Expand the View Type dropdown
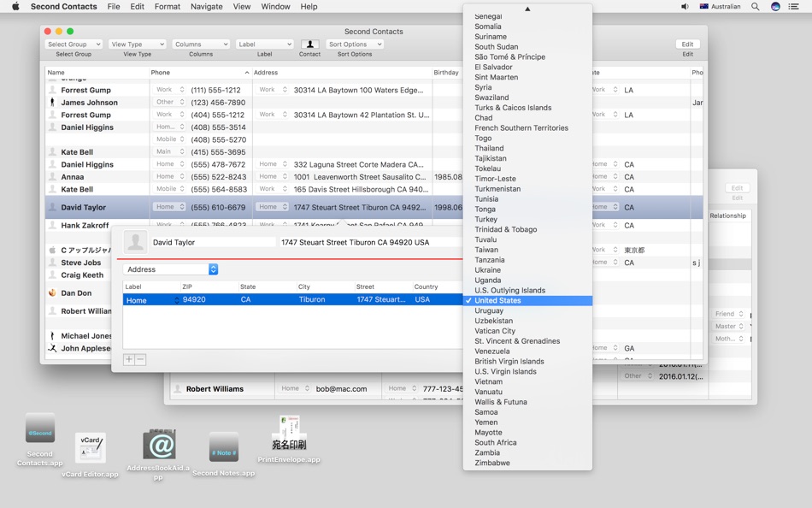 pyautogui.click(x=138, y=44)
